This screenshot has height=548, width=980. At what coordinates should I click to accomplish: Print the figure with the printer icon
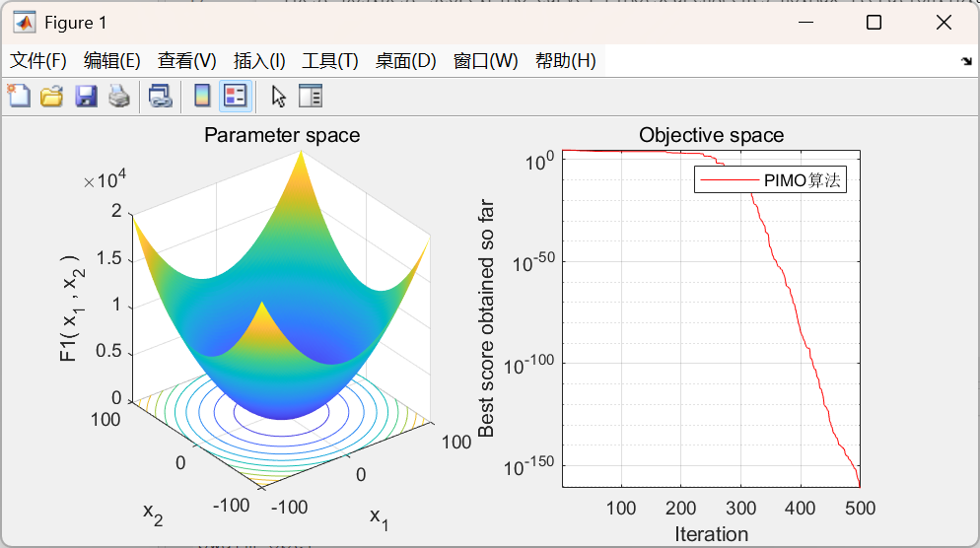pos(118,97)
